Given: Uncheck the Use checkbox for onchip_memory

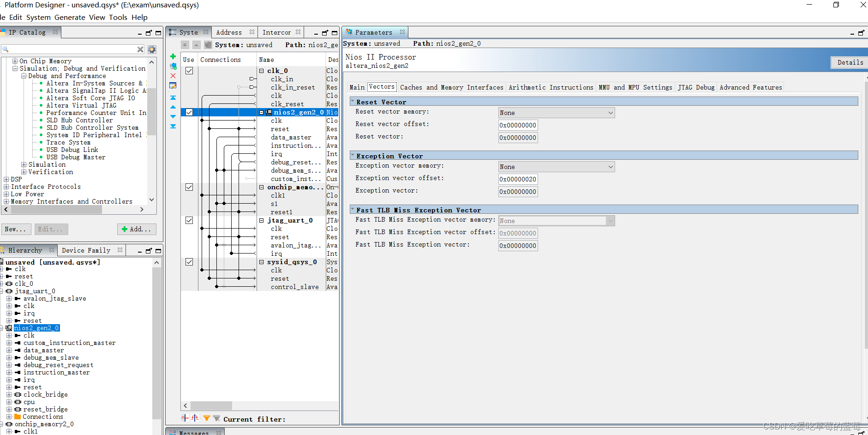Looking at the screenshot, I should pos(189,187).
